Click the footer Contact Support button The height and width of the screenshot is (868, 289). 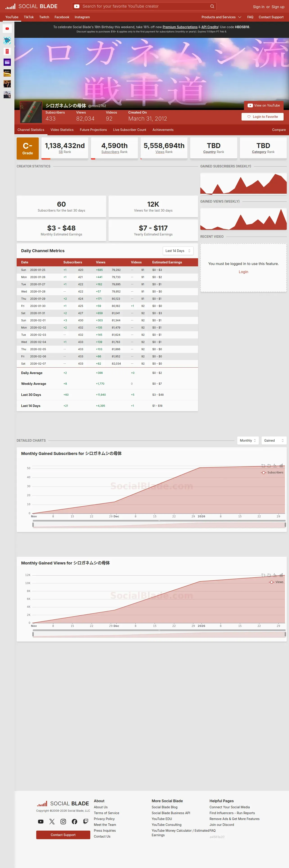pyautogui.click(x=63, y=835)
